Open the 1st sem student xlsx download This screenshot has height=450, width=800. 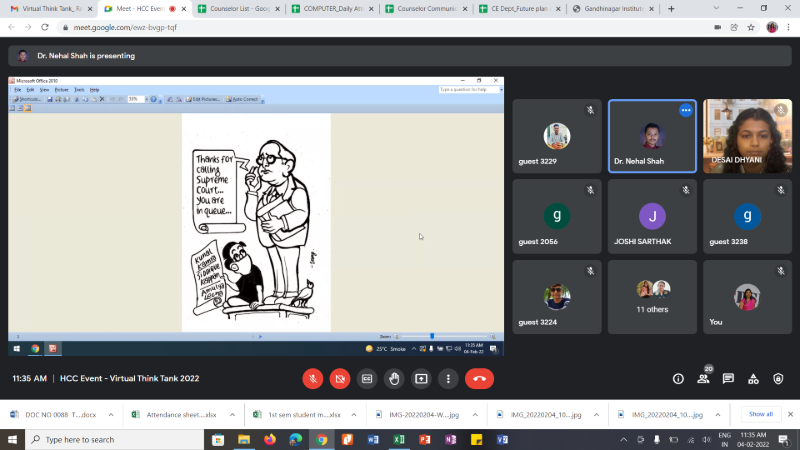click(304, 415)
